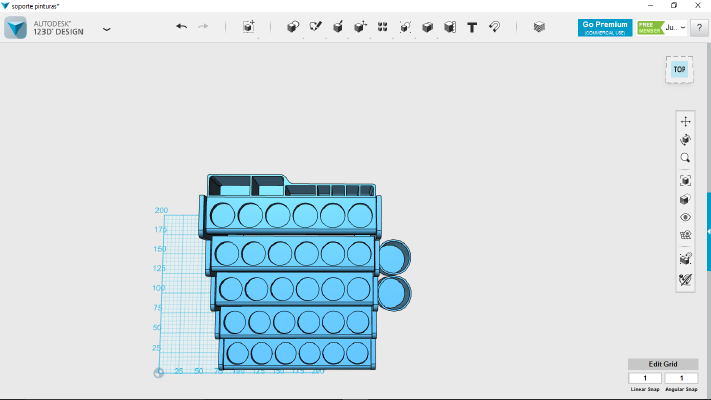Select the Transform tool
711x400 pixels.
pyautogui.click(x=248, y=27)
